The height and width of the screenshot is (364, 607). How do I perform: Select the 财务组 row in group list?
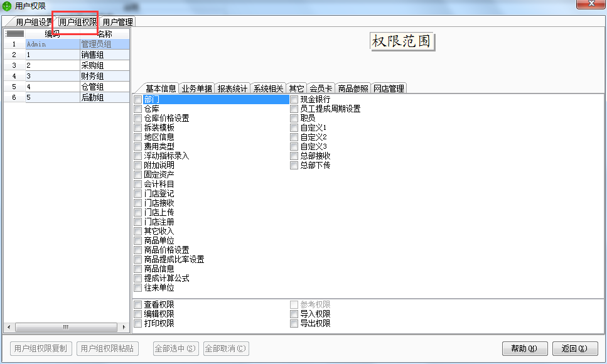(92, 76)
